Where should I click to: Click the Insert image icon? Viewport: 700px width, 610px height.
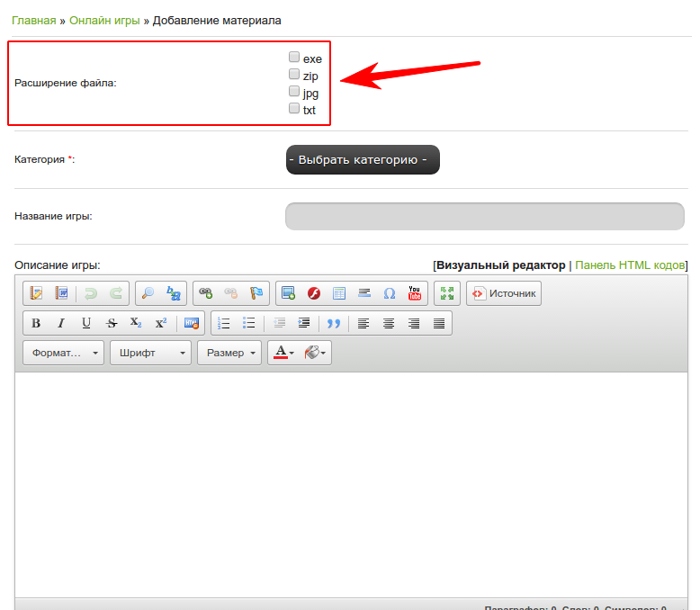(289, 293)
